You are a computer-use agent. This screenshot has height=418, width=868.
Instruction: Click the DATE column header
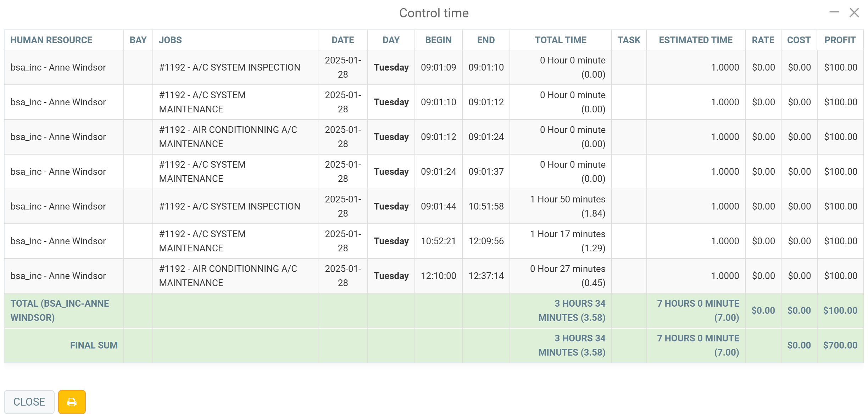[343, 40]
